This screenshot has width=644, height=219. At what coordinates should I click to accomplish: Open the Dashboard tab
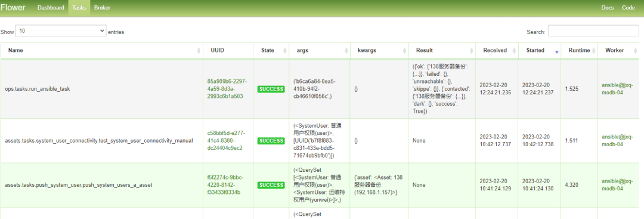click(51, 8)
